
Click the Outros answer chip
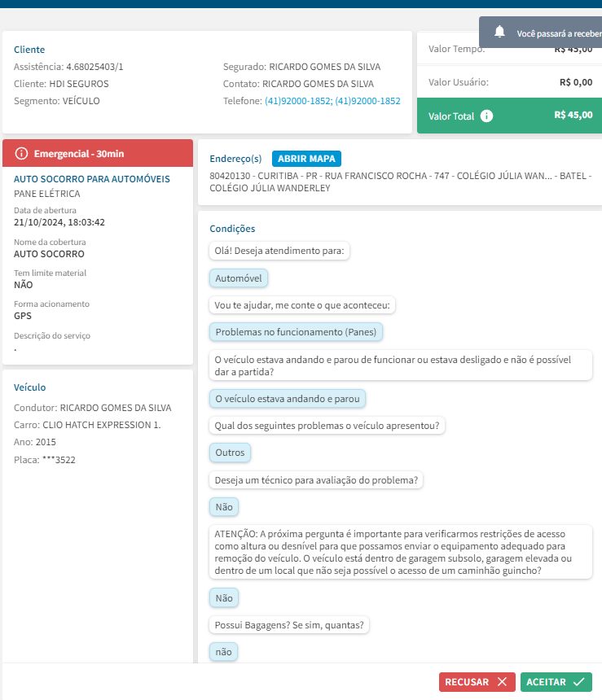[x=230, y=453]
